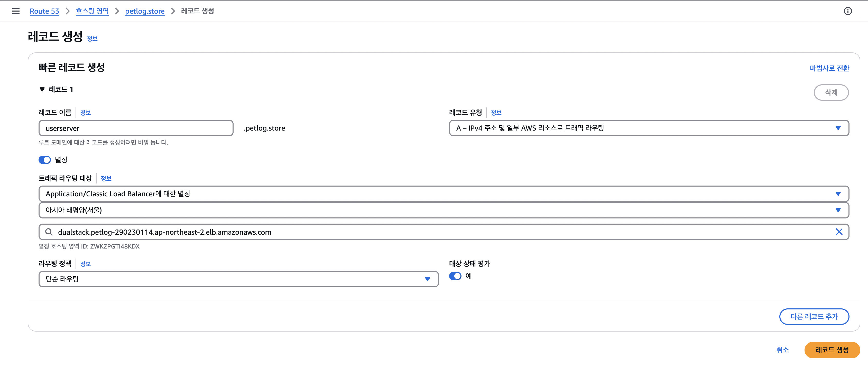Click 마법사로 전환 link

(829, 68)
